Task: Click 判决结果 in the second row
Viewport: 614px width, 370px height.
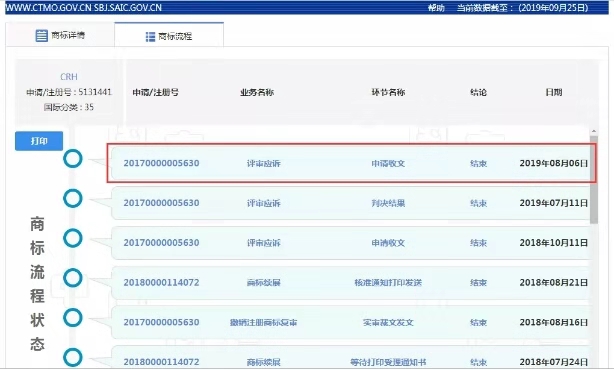Action: pyautogui.click(x=388, y=203)
